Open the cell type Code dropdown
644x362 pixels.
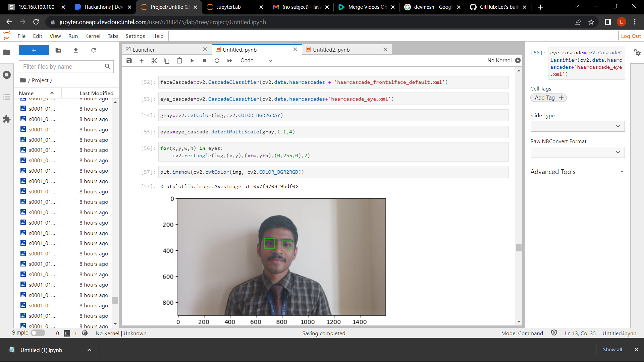coord(256,61)
